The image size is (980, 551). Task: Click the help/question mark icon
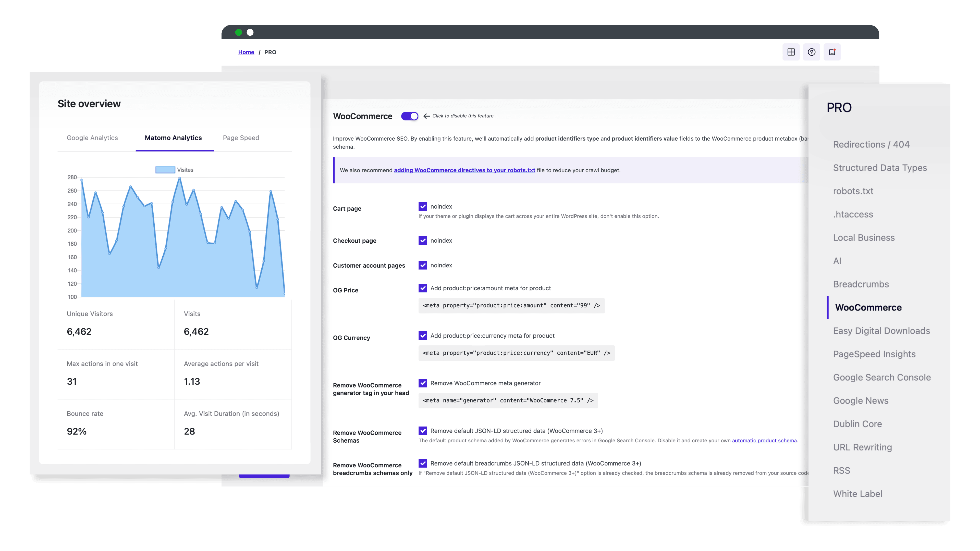[811, 52]
